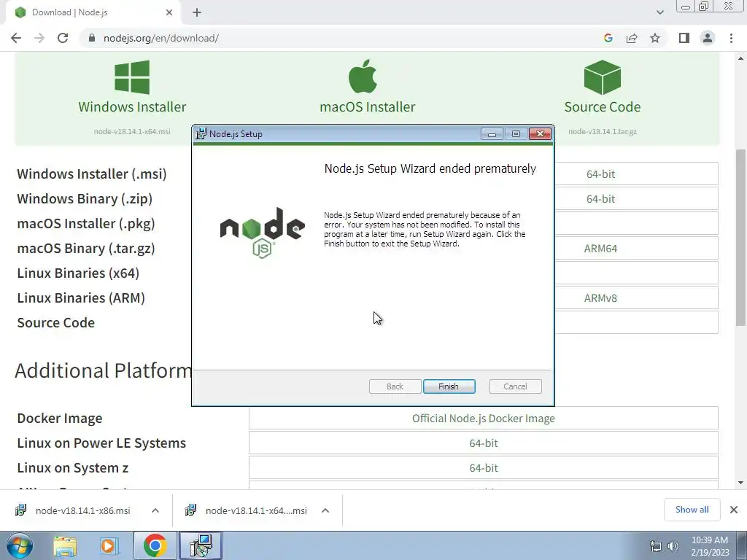Screen dimensions: 747x560
Task: Click the 'Linux Binaries (x64)' row label
Action: (x=78, y=273)
